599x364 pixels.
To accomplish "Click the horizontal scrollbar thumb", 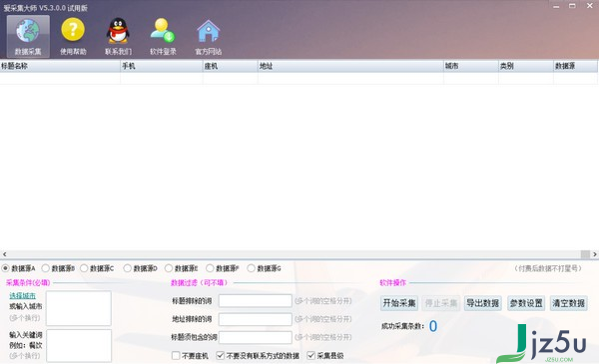I will pos(585,254).
